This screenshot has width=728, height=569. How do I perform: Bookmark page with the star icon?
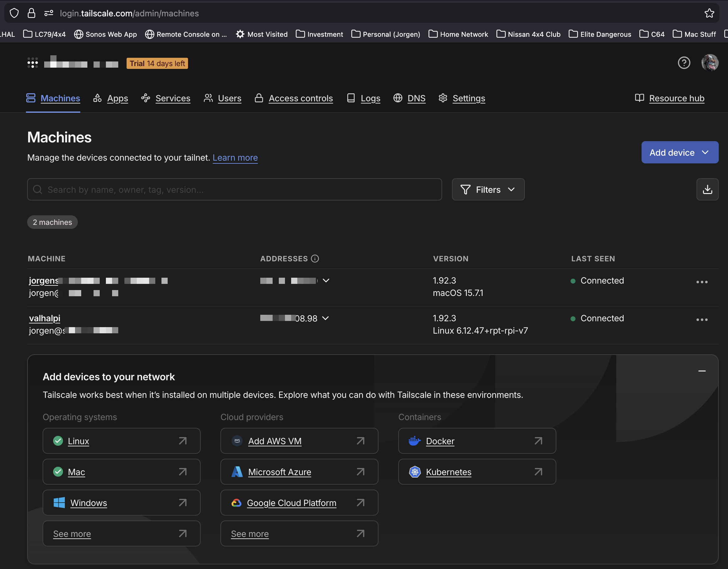(709, 13)
